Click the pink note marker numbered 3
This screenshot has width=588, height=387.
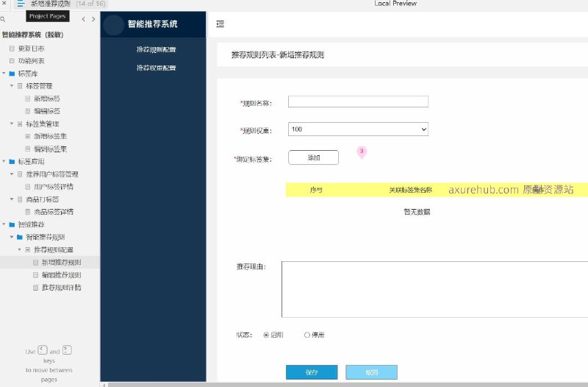click(x=362, y=152)
